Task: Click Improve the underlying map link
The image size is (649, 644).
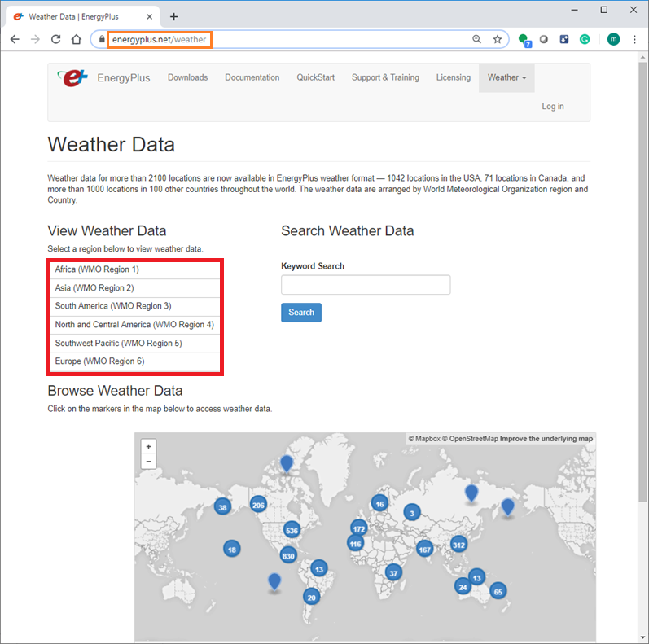Action: click(546, 439)
